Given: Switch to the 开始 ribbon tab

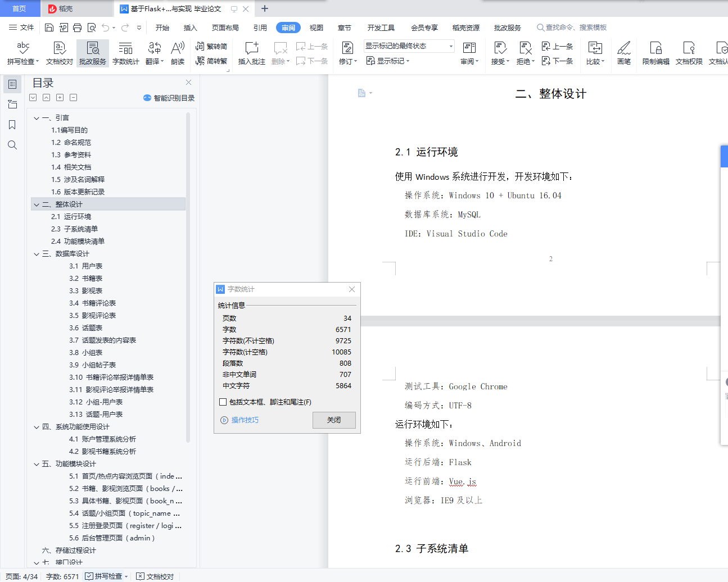Looking at the screenshot, I should [162, 28].
